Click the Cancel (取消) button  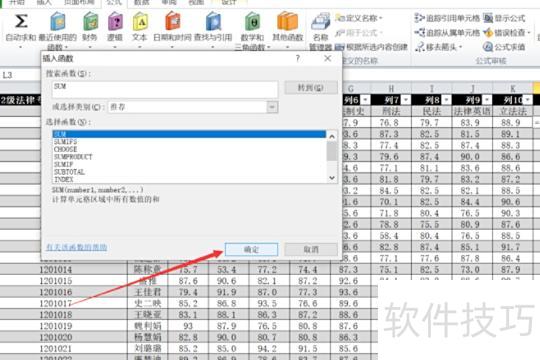click(x=311, y=249)
